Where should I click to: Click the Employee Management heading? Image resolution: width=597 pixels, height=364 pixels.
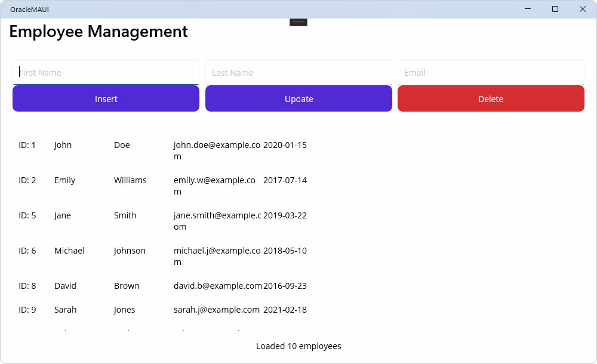(97, 31)
